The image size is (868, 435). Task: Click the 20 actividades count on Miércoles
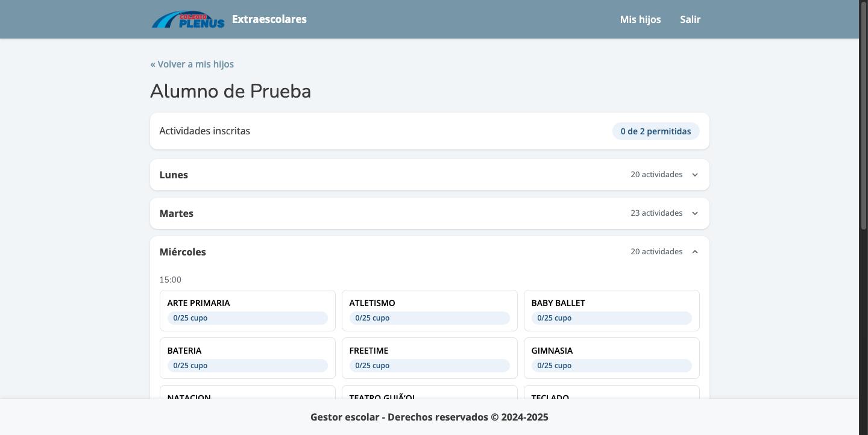(656, 252)
